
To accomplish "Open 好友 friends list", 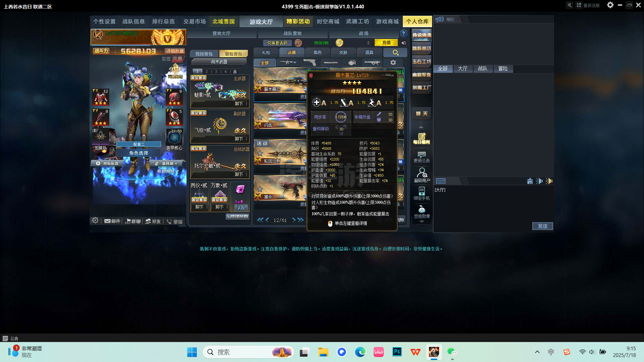I will [x=153, y=221].
